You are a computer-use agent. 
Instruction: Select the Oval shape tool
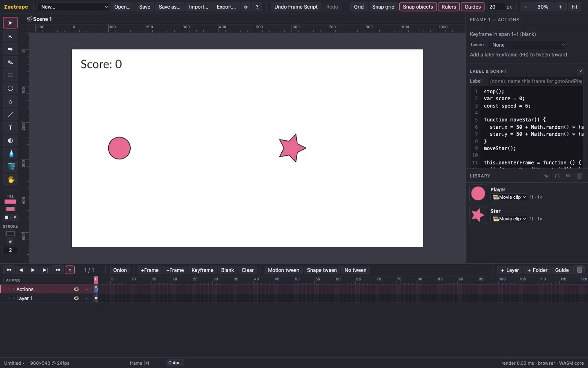point(10,88)
